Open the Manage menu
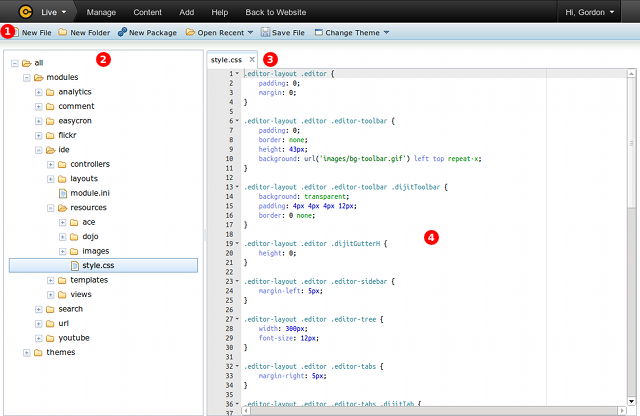 pos(101,11)
